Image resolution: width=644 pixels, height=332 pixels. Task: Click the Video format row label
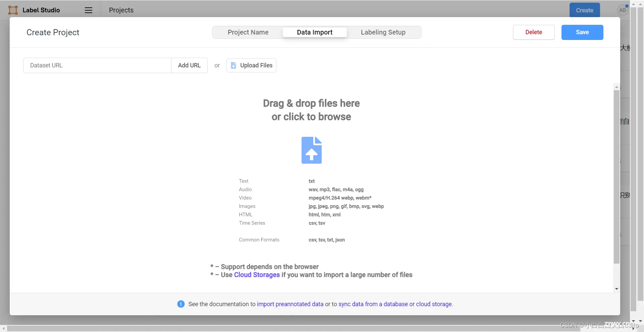(245, 198)
